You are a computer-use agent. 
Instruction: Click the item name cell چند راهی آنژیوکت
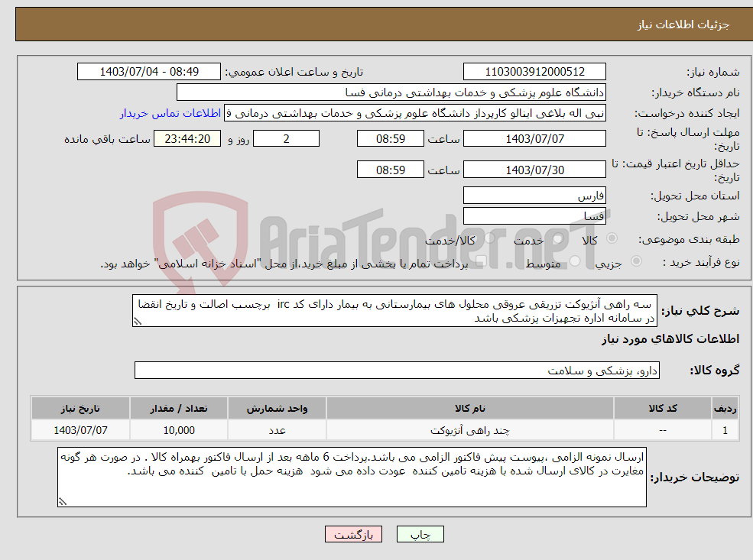470,430
